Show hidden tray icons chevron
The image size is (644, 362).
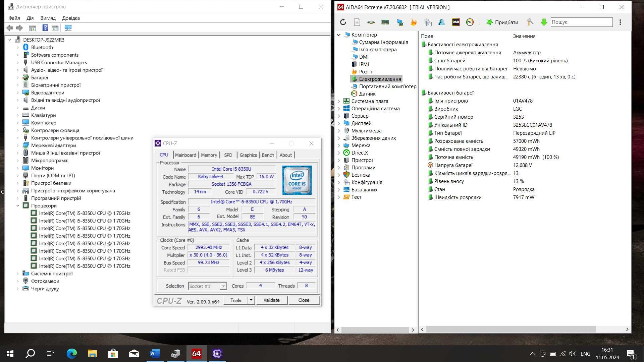(x=532, y=354)
